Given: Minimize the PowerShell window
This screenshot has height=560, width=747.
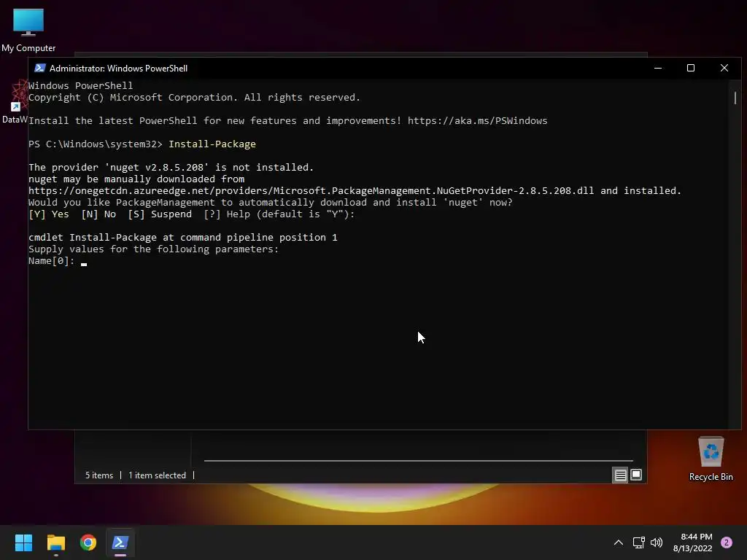Looking at the screenshot, I should tap(658, 68).
